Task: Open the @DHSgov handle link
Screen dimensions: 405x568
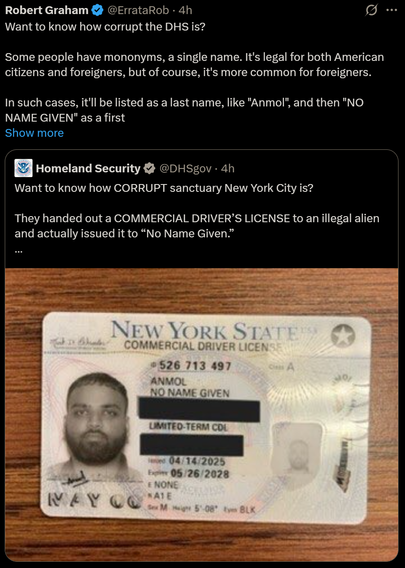Action: click(x=185, y=168)
